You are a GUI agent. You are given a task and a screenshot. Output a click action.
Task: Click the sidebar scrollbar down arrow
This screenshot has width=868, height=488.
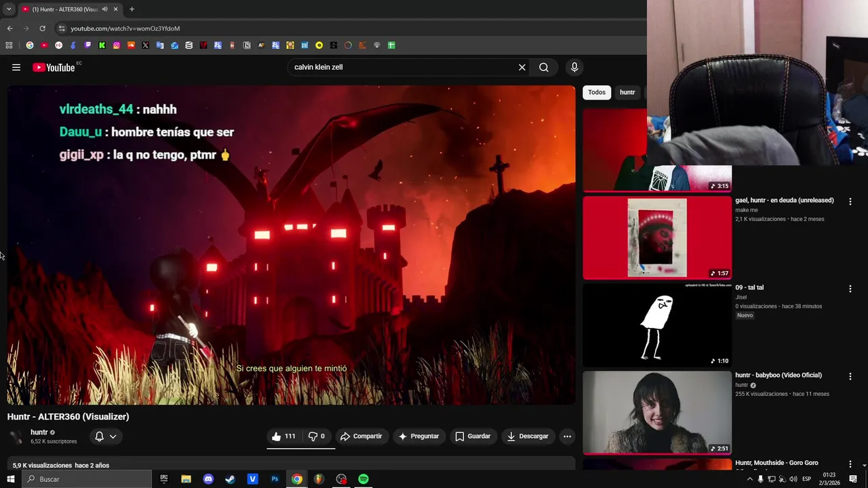(864, 466)
